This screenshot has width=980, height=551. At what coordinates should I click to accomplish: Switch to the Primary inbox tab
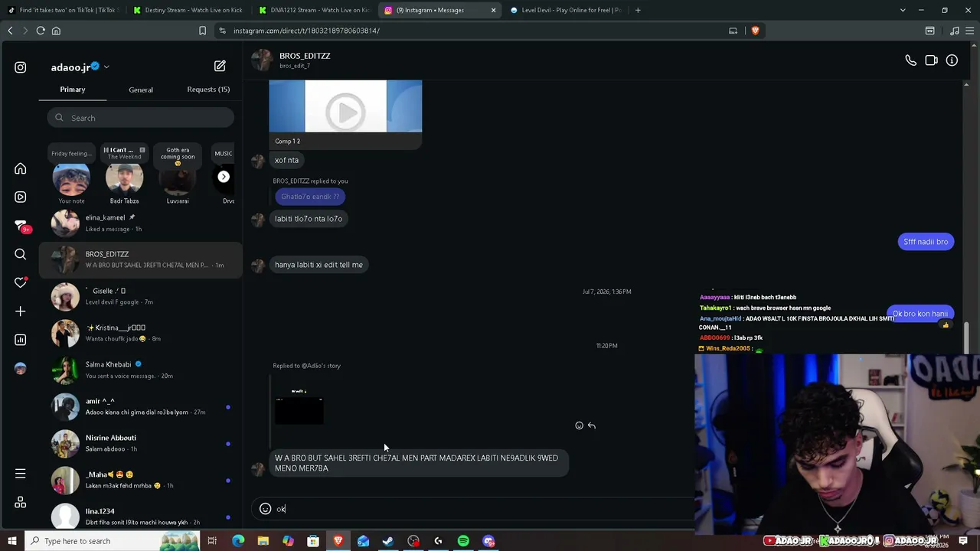point(73,90)
